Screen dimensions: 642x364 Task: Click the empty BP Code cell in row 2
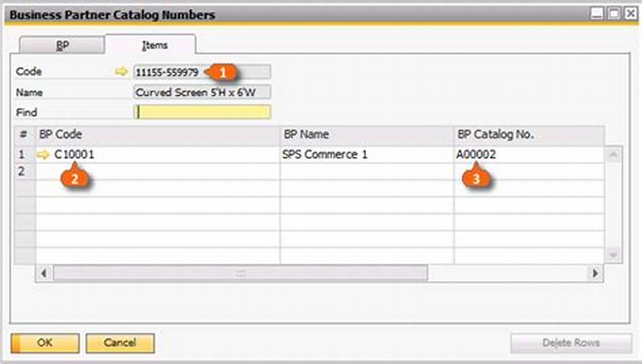click(x=158, y=172)
